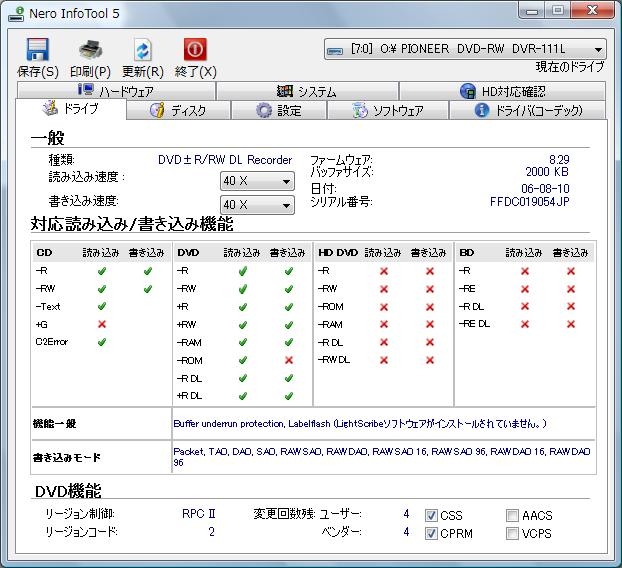Switch to the HD対応確認 tab
Viewport: 622px width, 568px height.
point(503,91)
